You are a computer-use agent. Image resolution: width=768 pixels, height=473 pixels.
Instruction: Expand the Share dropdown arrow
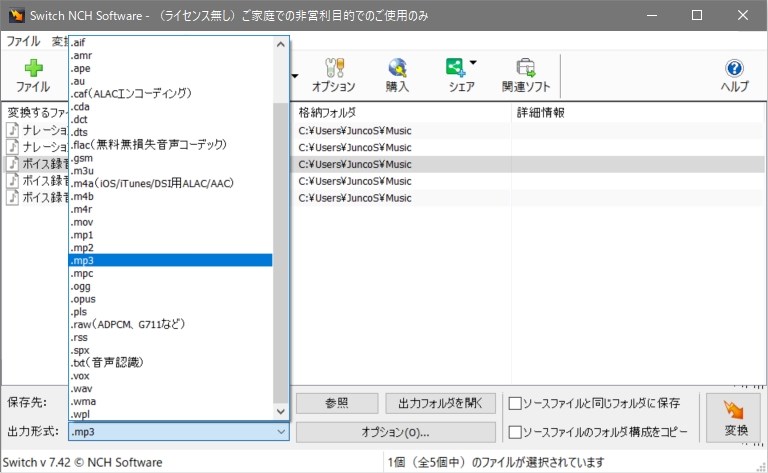[x=473, y=62]
